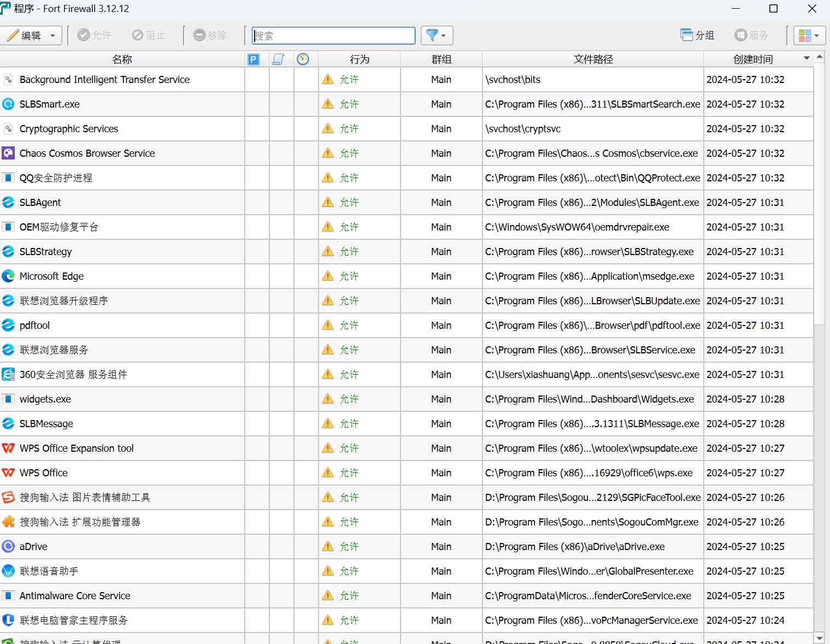Click the \svchost\bits file path
The height and width of the screenshot is (644, 830).
(513, 80)
